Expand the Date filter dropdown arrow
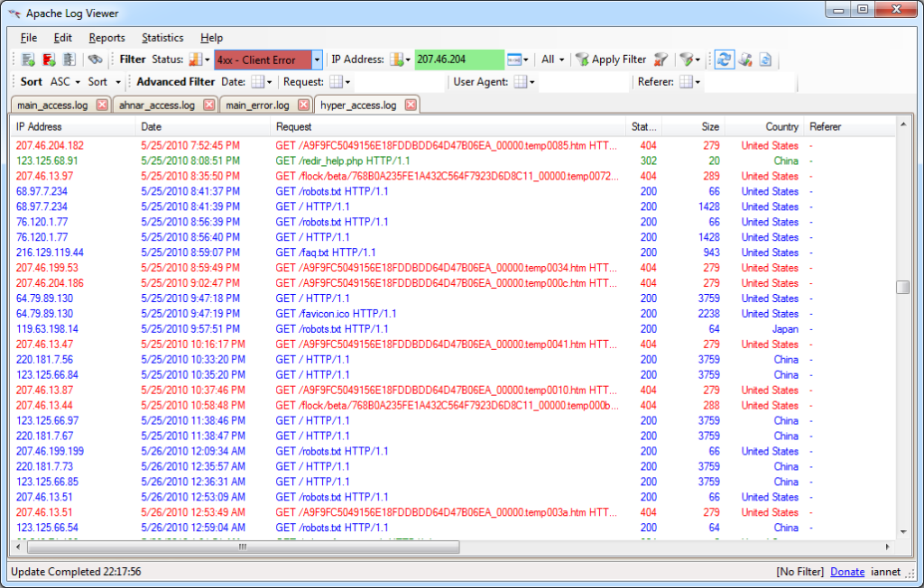Screen dimensions: 924x588 tap(269, 82)
